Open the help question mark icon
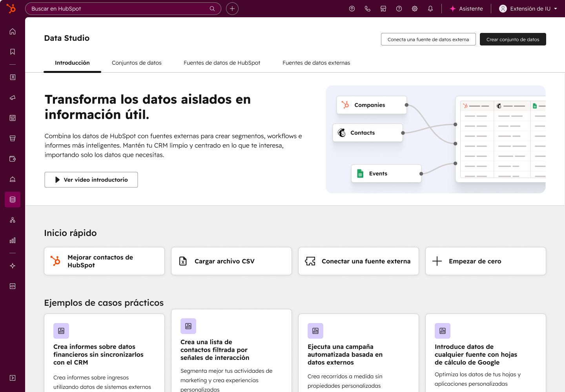The image size is (565, 392). (399, 9)
